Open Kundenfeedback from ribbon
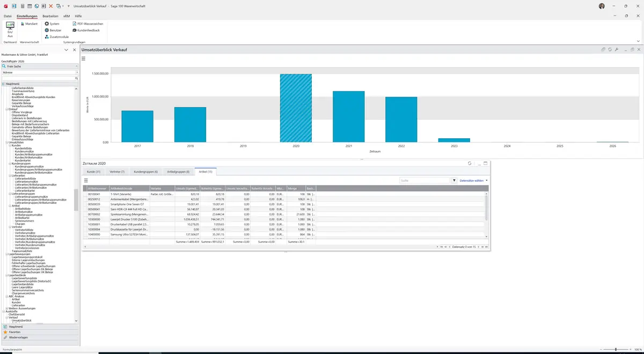The height and width of the screenshot is (354, 644). tap(86, 30)
